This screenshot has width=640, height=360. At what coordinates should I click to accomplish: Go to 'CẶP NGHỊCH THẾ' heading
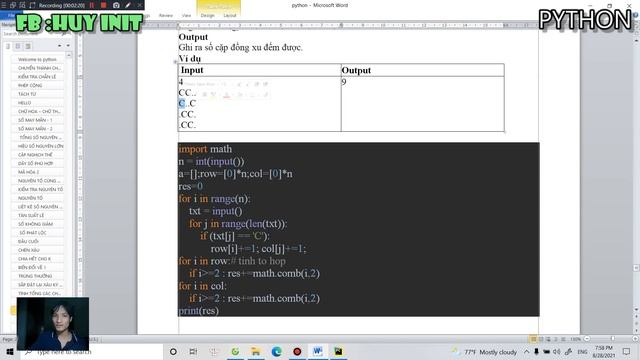37,155
